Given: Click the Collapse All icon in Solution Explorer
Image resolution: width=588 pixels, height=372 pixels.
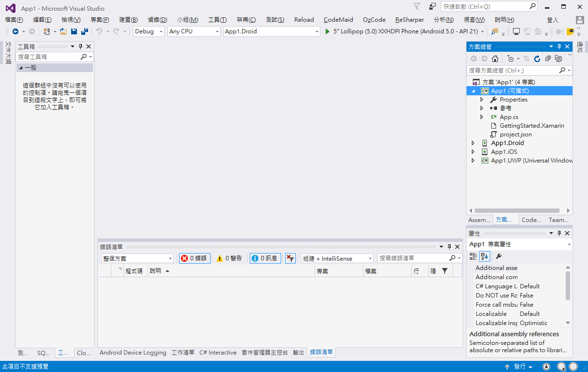Looking at the screenshot, I should (548, 59).
